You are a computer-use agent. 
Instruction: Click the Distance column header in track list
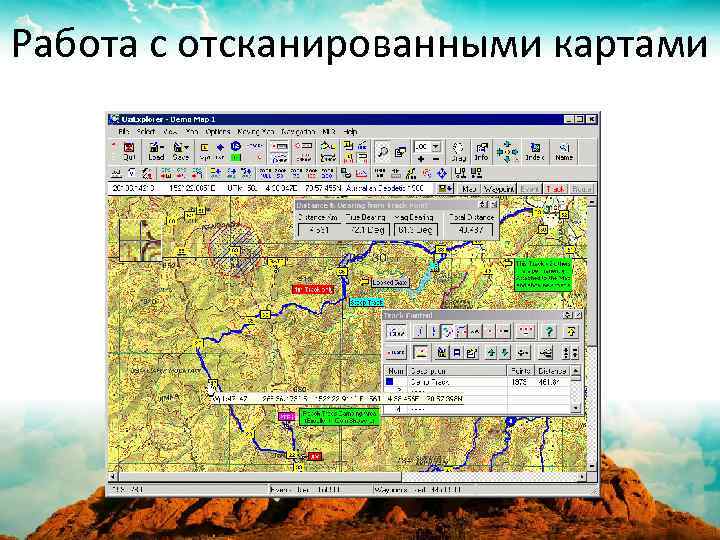click(x=552, y=371)
